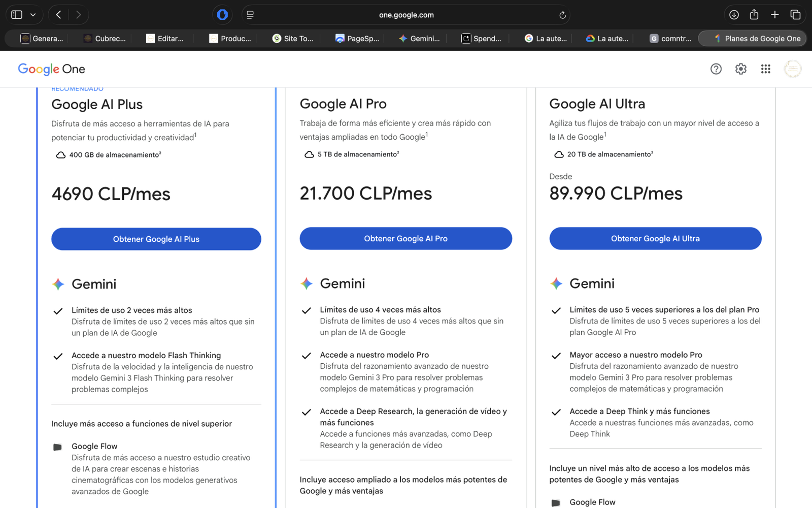Click the "89.990 CLP/mes" price

point(616,194)
